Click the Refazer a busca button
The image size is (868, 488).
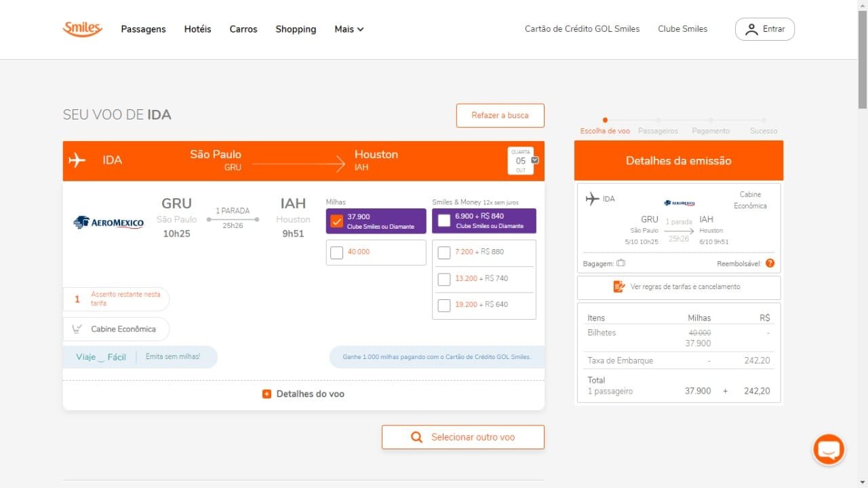(500, 115)
